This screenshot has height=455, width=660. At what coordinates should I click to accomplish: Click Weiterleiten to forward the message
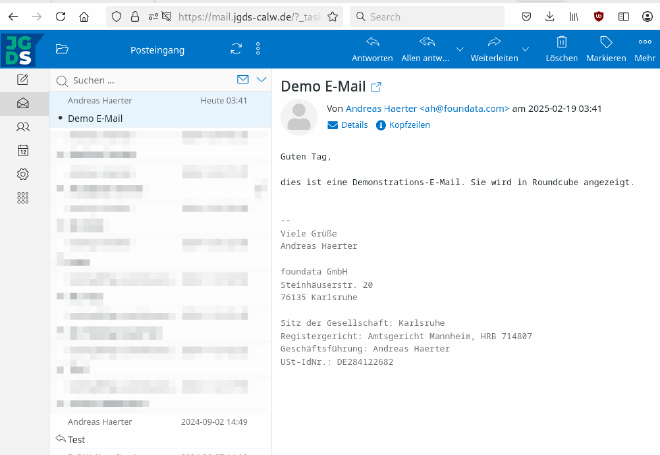pyautogui.click(x=494, y=49)
